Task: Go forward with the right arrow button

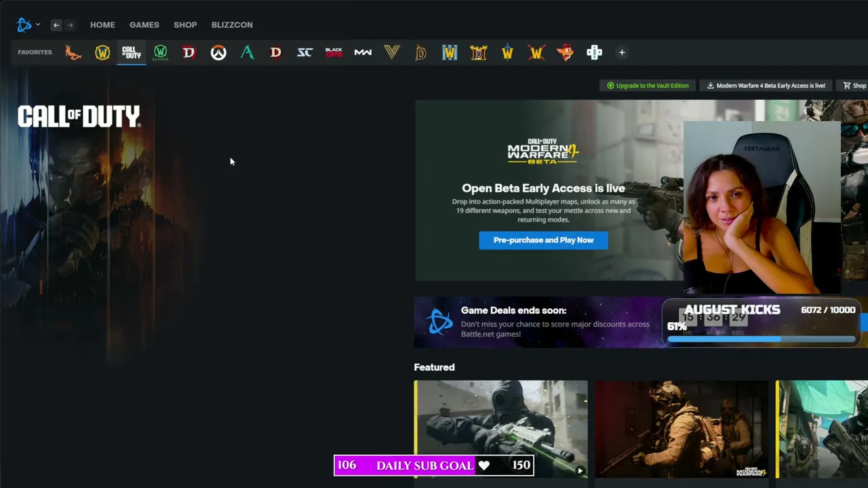Action: coord(69,25)
